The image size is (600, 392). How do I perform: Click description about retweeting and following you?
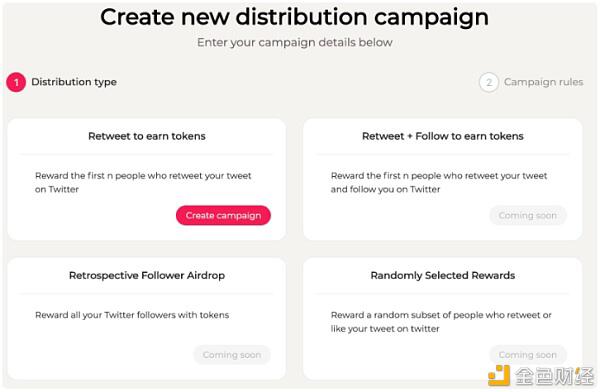tap(439, 183)
